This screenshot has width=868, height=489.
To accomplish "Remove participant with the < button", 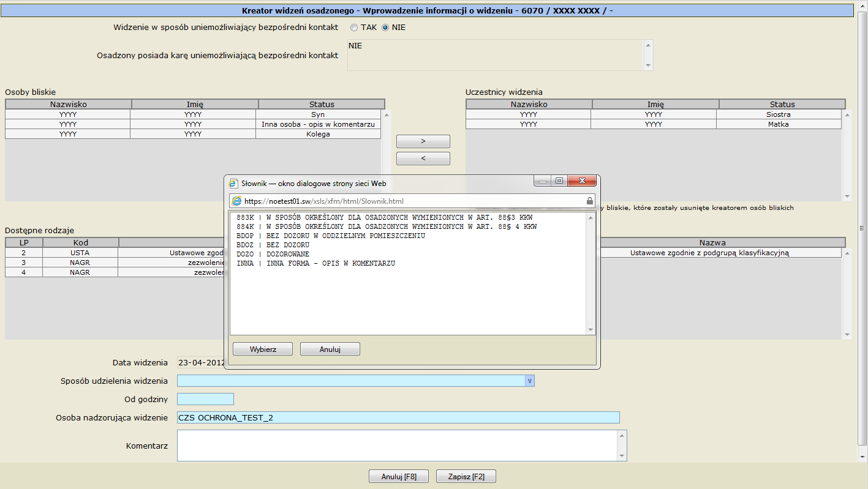I will click(423, 159).
